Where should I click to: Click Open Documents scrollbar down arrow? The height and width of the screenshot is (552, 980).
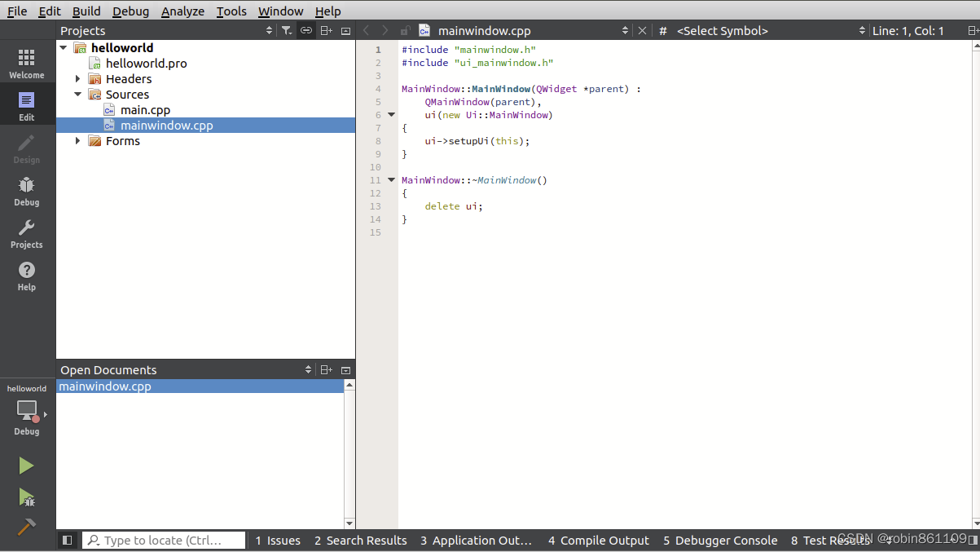pyautogui.click(x=349, y=523)
